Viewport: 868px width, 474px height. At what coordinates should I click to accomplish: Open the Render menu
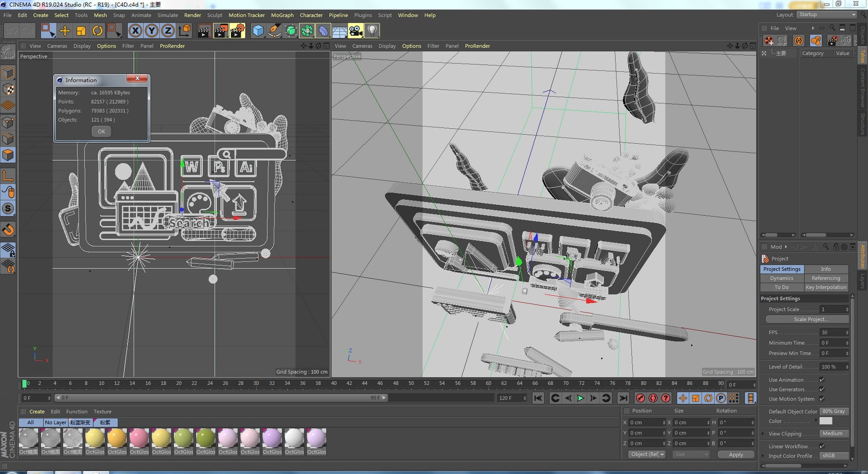click(192, 15)
